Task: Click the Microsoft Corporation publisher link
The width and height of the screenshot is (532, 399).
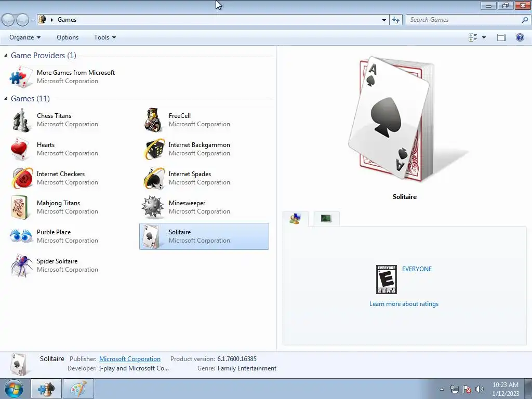Action: click(x=129, y=359)
